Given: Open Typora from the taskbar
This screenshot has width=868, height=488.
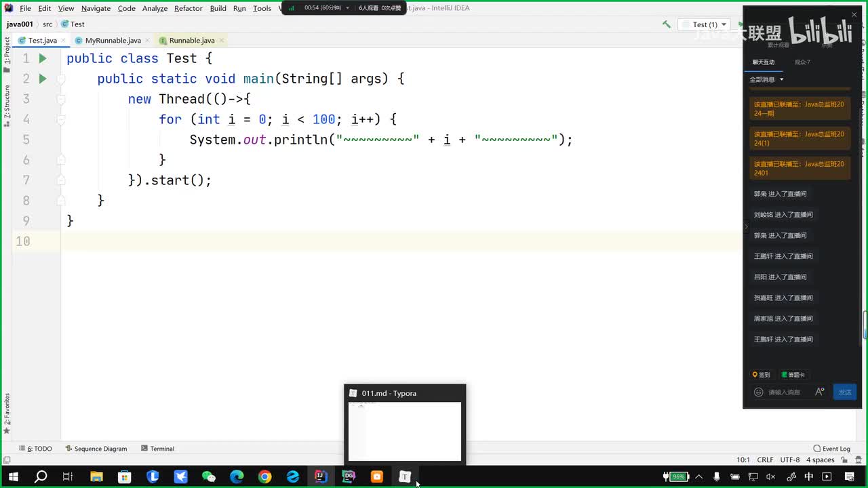Looking at the screenshot, I should (x=405, y=476).
